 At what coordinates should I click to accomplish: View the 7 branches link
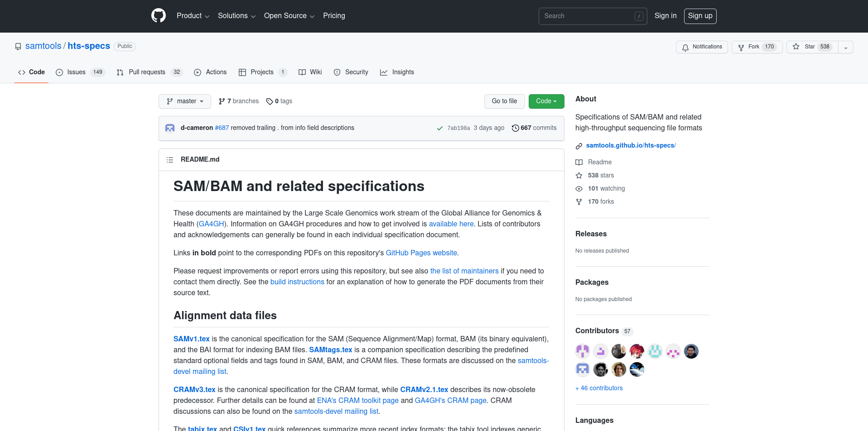tap(239, 101)
